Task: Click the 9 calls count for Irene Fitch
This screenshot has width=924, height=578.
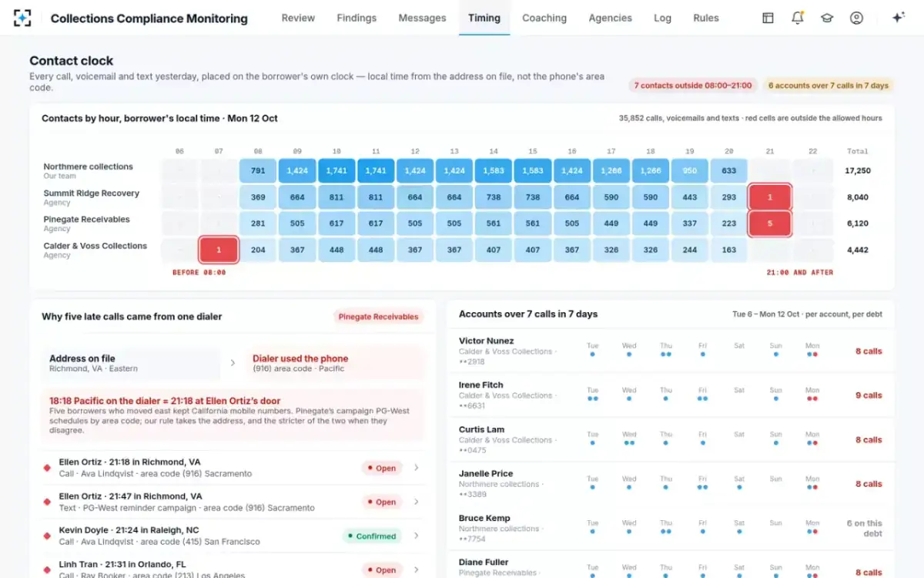Action: (869, 395)
